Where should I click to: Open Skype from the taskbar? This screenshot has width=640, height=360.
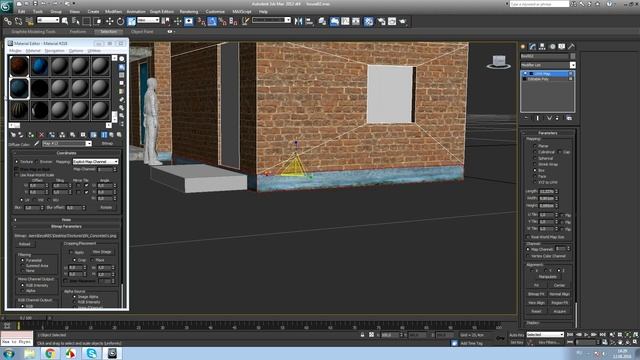[x=91, y=353]
